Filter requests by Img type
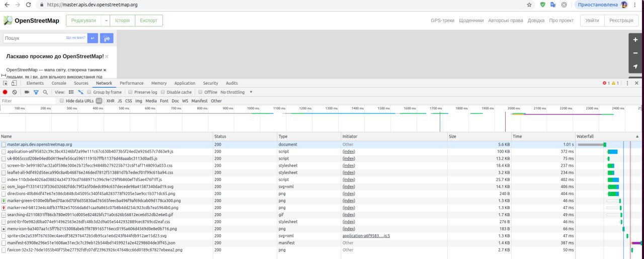This screenshot has height=259, width=644. coord(139,101)
